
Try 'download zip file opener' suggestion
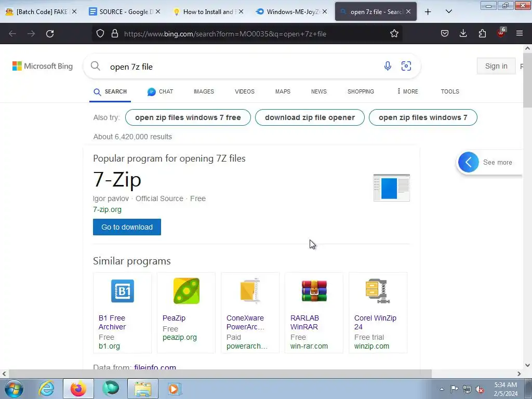310,117
